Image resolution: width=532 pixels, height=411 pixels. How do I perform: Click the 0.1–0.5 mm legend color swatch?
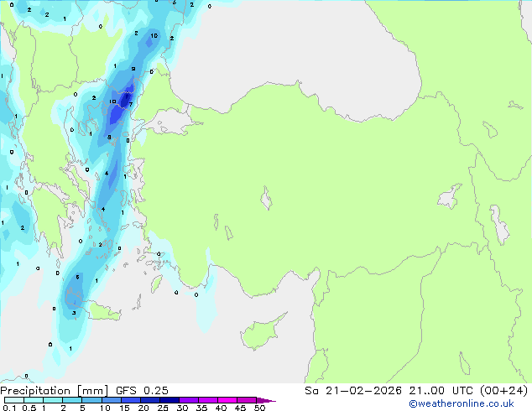(x=14, y=400)
